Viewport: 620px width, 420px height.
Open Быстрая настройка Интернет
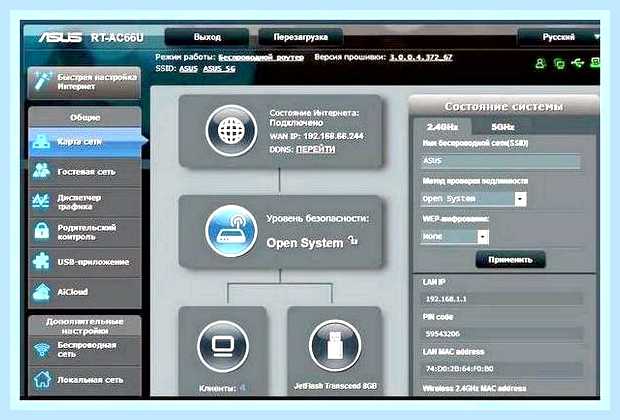tap(84, 82)
